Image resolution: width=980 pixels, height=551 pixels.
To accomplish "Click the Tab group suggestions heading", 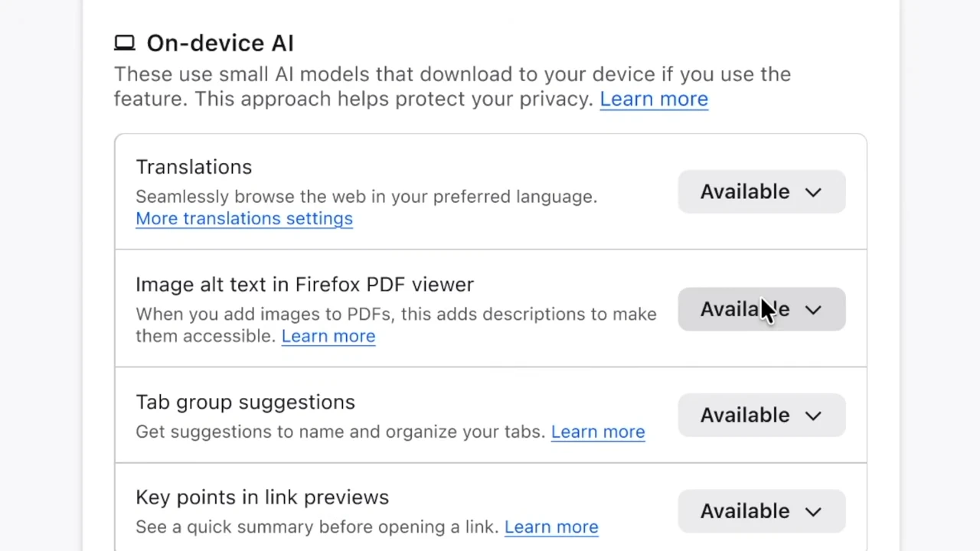I will coord(245,402).
